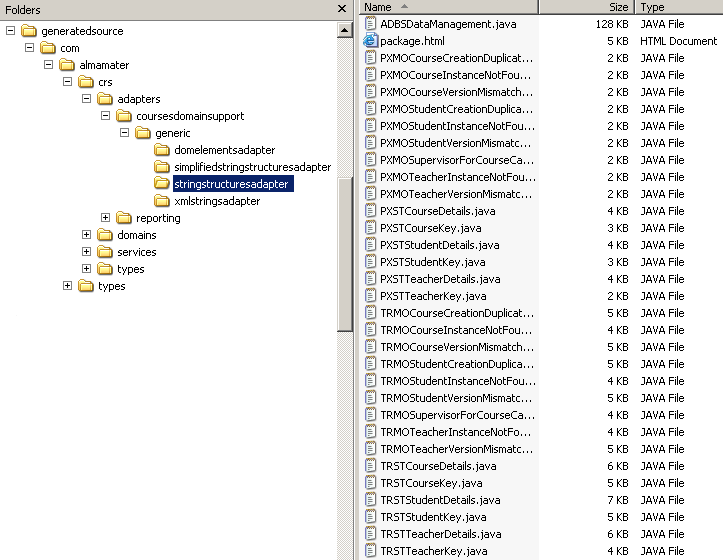723x560 pixels.
Task: Click the TRSTStudentKey.java file icon
Action: pyautogui.click(x=370, y=517)
